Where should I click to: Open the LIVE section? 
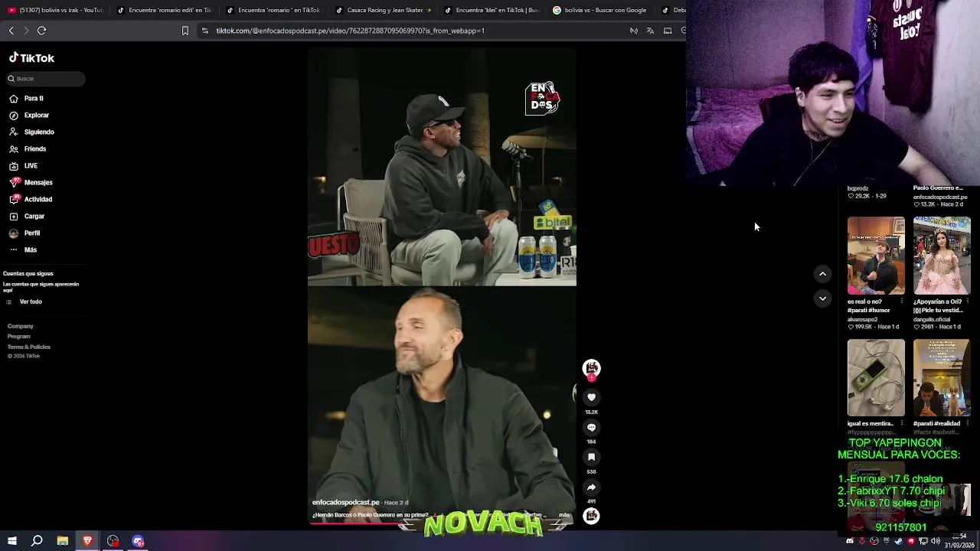pyautogui.click(x=30, y=166)
